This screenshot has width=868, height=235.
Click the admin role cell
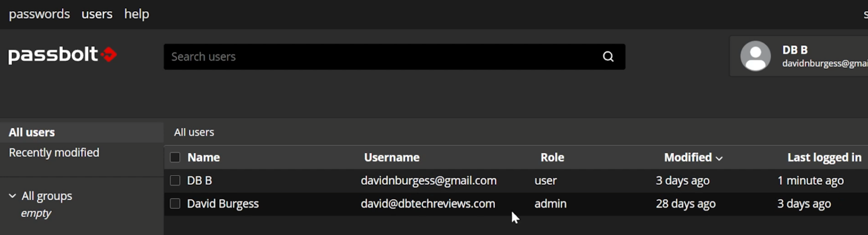[550, 204]
